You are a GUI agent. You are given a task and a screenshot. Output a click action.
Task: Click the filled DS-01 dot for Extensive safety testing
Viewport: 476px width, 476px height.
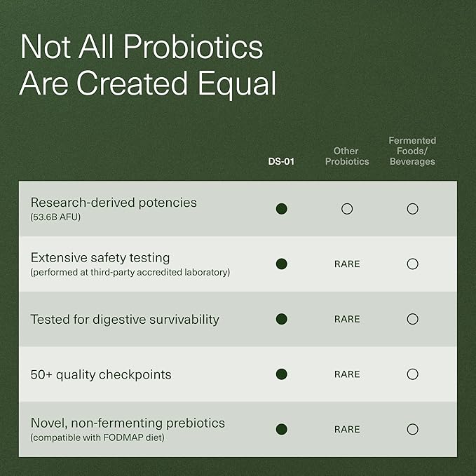[281, 264]
